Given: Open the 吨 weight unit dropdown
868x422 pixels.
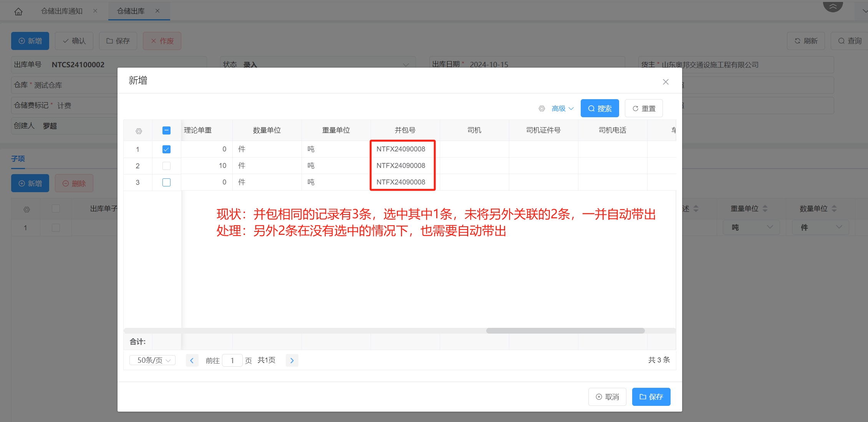Looking at the screenshot, I should [x=751, y=228].
